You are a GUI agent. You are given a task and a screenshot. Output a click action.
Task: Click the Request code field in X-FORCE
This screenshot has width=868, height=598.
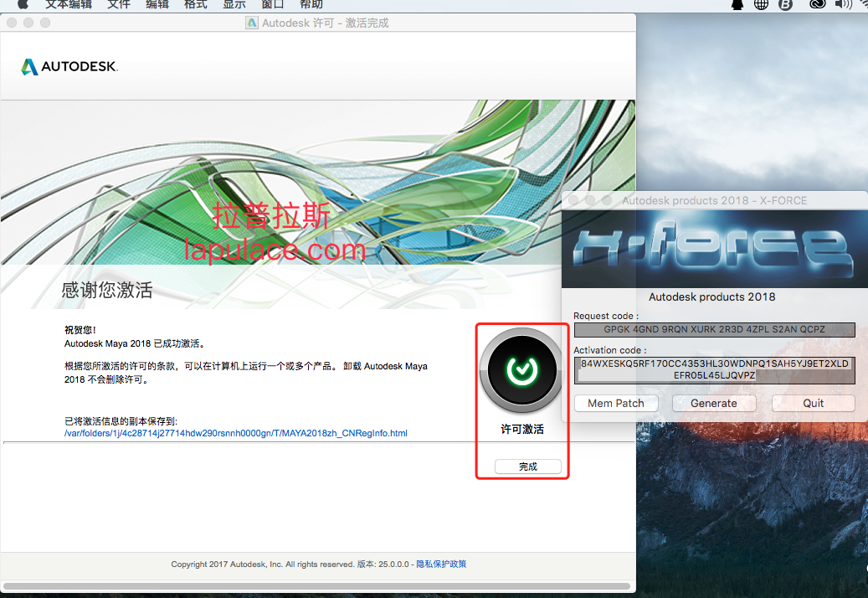[x=714, y=329]
